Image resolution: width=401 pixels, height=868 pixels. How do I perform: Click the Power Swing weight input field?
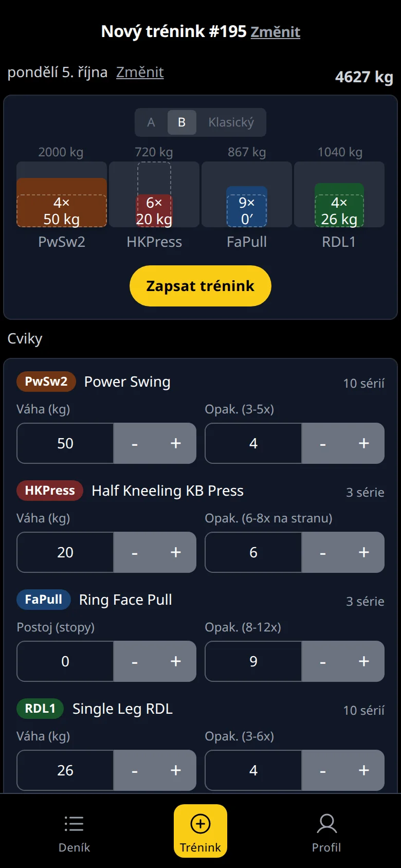(65, 443)
